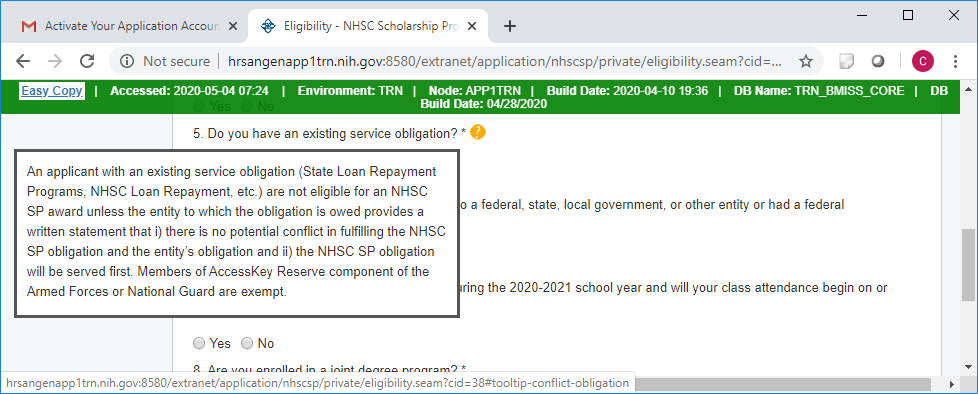Click the Accessed: 2020-05-04 07:24 label
The image size is (978, 394).
coord(190,91)
